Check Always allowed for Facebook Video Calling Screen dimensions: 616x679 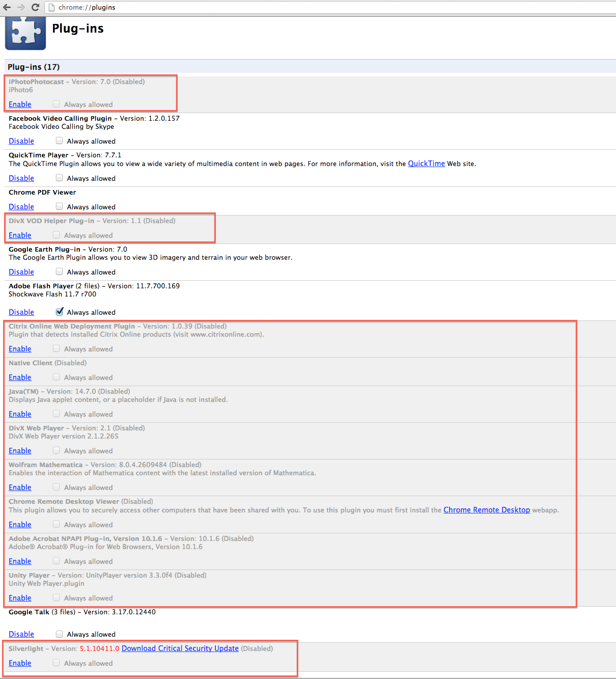pyautogui.click(x=60, y=141)
